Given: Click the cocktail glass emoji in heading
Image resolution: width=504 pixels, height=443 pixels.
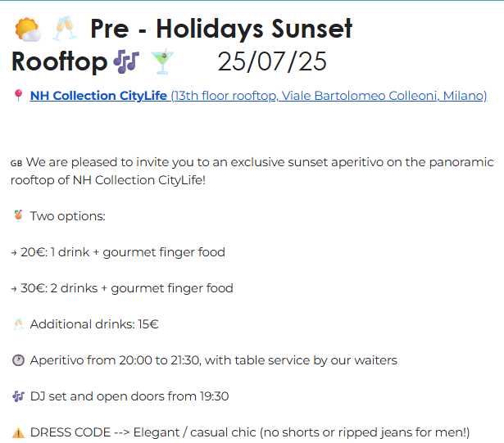Looking at the screenshot, I should tap(162, 61).
